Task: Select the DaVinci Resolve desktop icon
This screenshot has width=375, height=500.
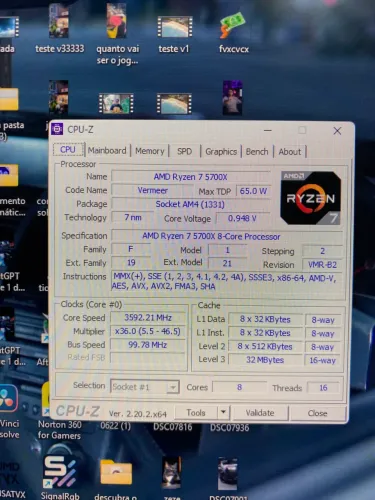Action: click(x=9, y=412)
